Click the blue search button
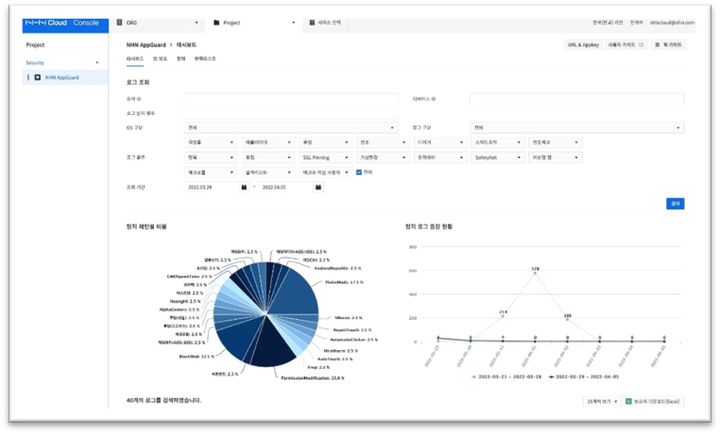Screen dimensions: 720x434 [x=675, y=203]
